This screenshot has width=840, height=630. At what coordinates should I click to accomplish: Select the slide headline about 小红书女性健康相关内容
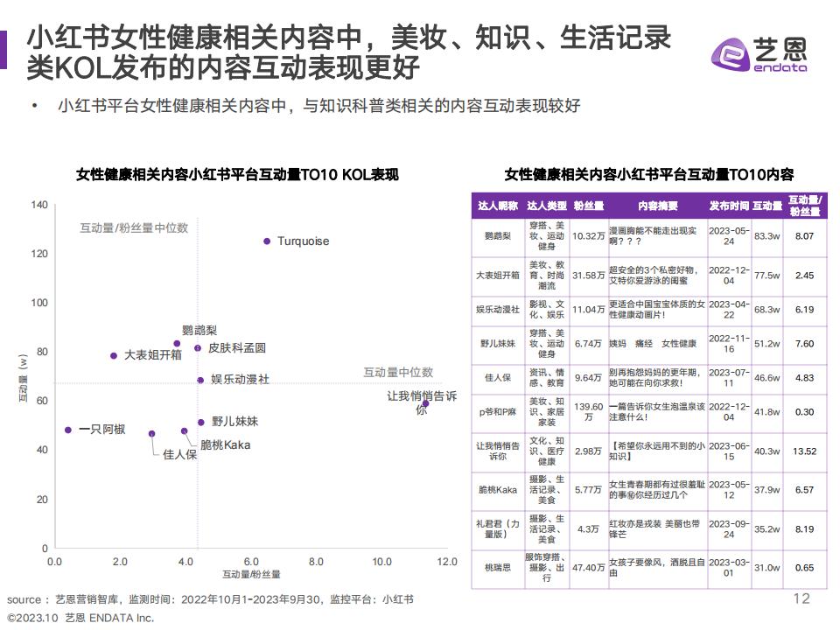(x=349, y=52)
